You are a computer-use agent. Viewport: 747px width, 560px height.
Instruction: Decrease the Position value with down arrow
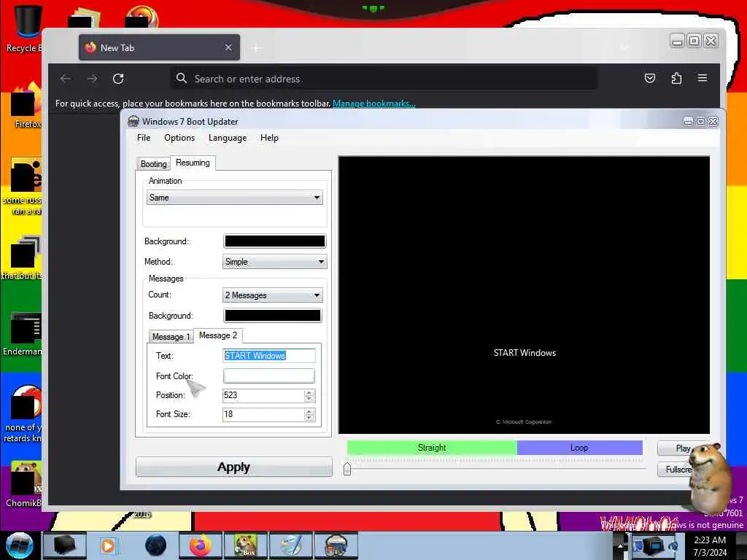click(x=309, y=399)
